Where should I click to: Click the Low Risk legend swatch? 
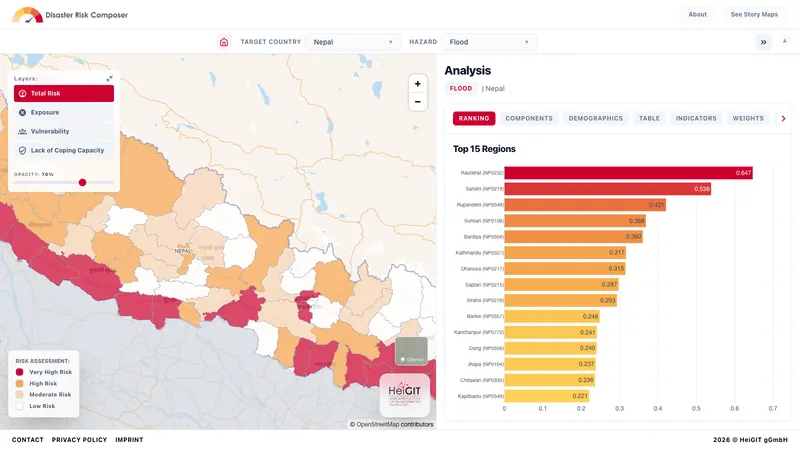tap(19, 406)
